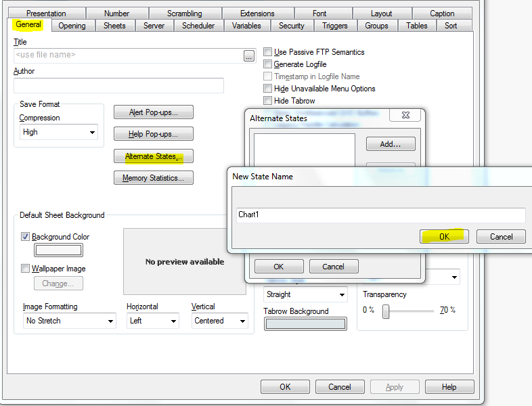Click the state name field containing Chart1

(380, 215)
